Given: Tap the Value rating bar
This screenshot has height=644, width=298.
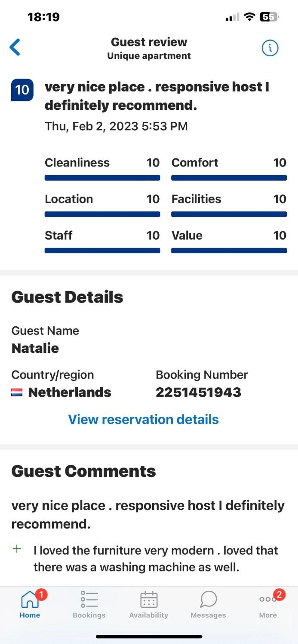Looking at the screenshot, I should tap(229, 251).
